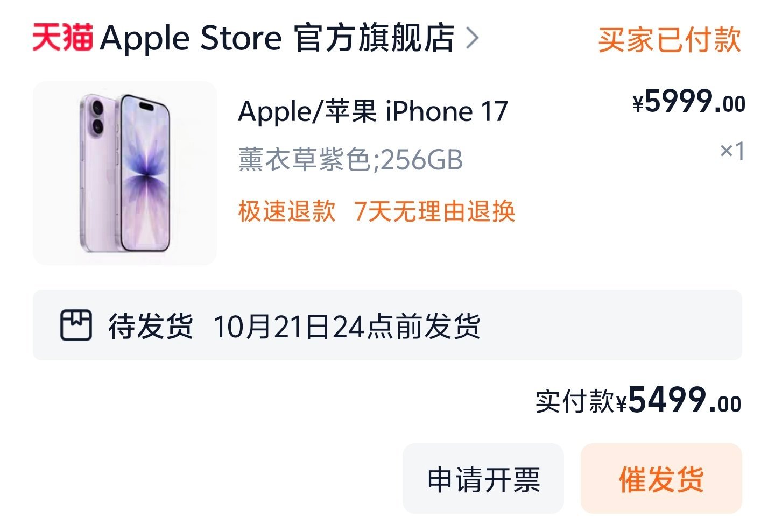Open the Apple/苹果 iPhone 17 product title
The width and height of the screenshot is (775, 532).
click(373, 112)
